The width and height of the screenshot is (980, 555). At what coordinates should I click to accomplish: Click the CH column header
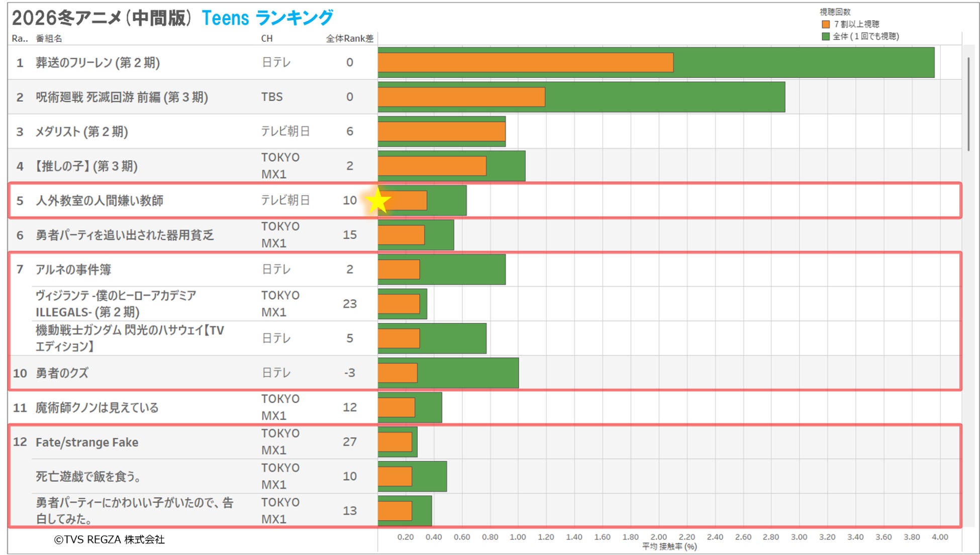(x=266, y=39)
